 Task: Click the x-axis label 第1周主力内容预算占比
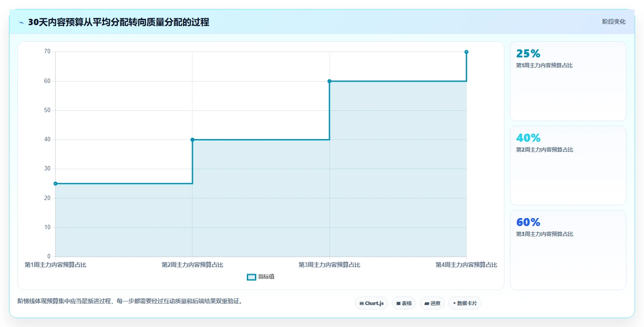click(55, 265)
